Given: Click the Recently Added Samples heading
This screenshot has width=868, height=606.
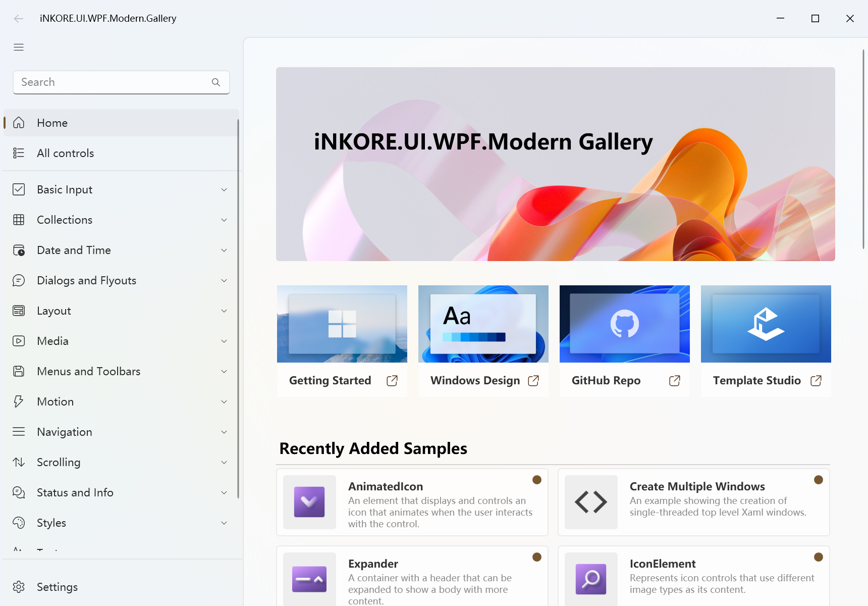Looking at the screenshot, I should point(373,448).
